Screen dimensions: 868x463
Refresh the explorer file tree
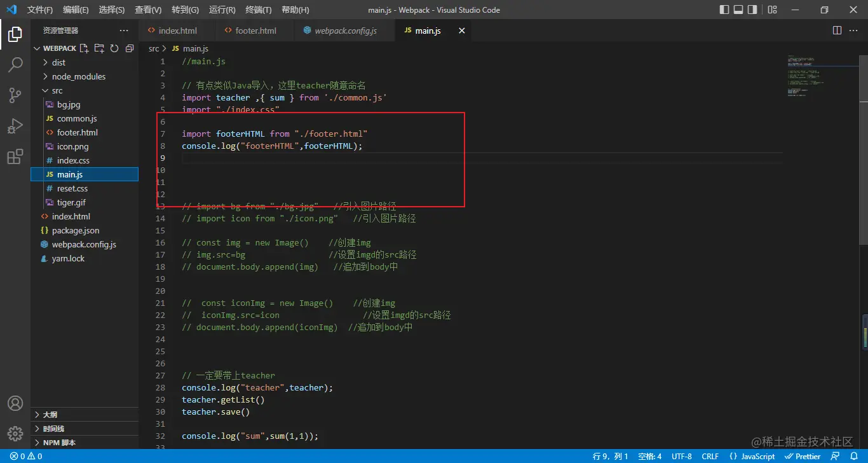[x=114, y=48]
